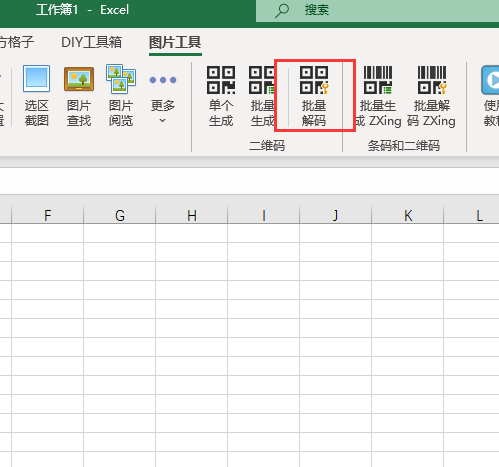This screenshot has width=499, height=467.
Task: Switch to the 图片工具 ribbon tab
Action: (x=175, y=43)
